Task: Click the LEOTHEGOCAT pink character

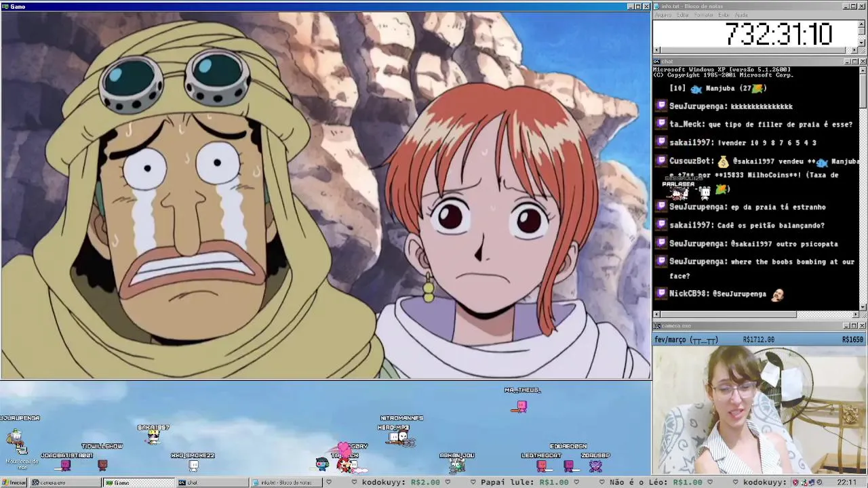Action: click(542, 466)
